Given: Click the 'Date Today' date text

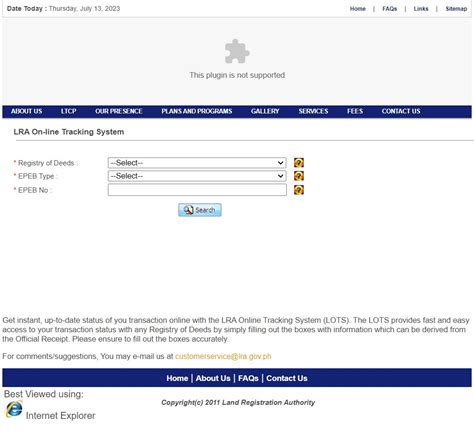Looking at the screenshot, I should [63, 9].
